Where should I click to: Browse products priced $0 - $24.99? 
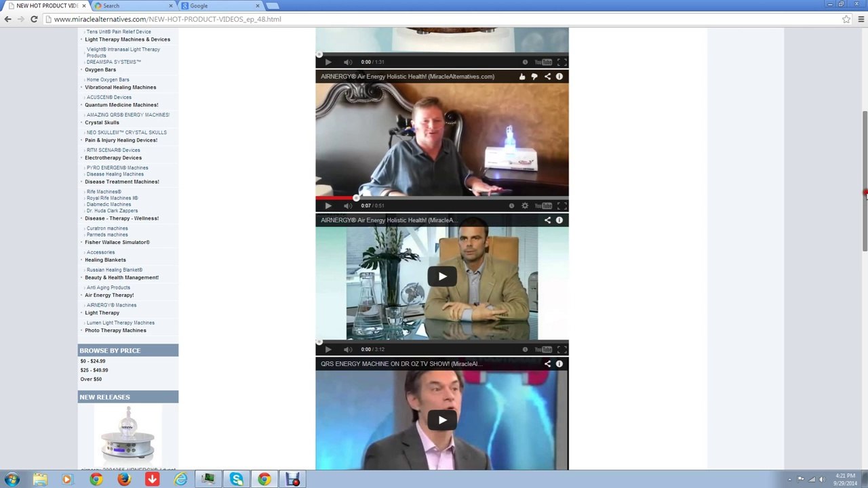(93, 361)
